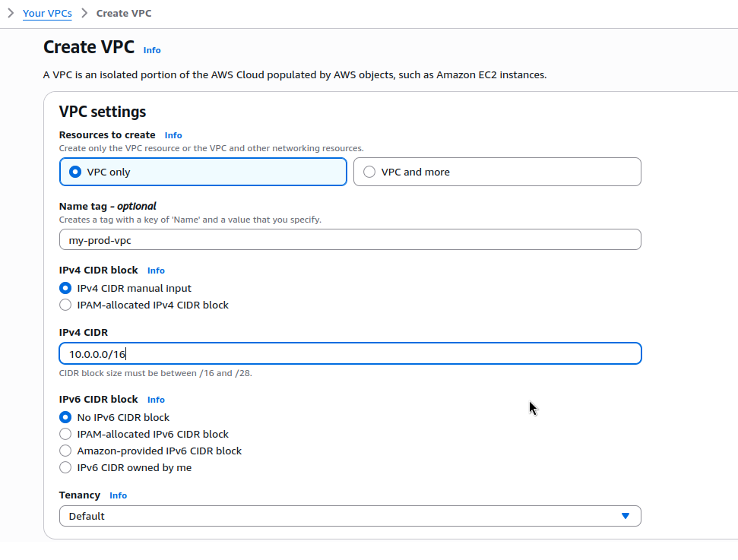Focus the IPv4 CIDR field with 10.0.0.0/16
The height and width of the screenshot is (560, 738).
click(x=350, y=353)
